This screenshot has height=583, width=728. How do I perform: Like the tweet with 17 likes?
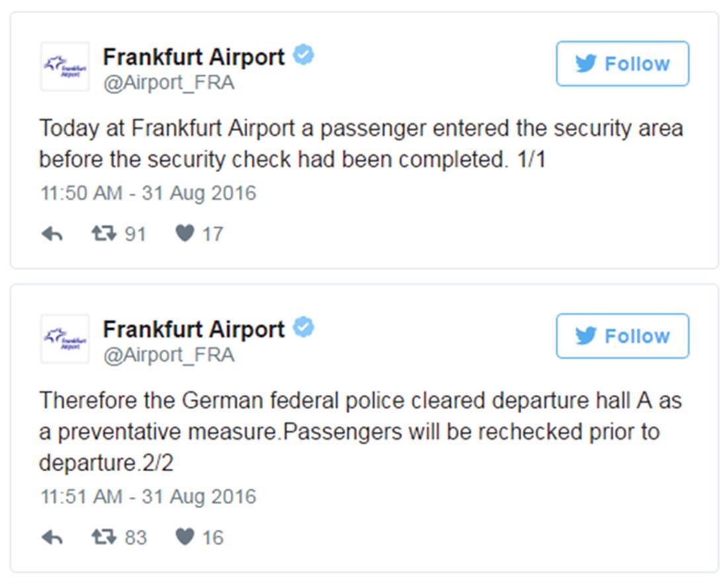click(x=185, y=234)
